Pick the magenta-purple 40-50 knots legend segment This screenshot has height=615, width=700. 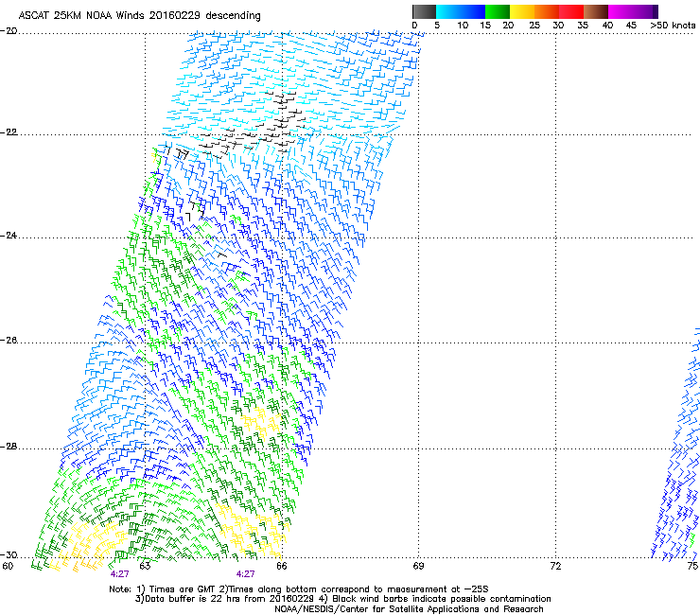coord(633,11)
